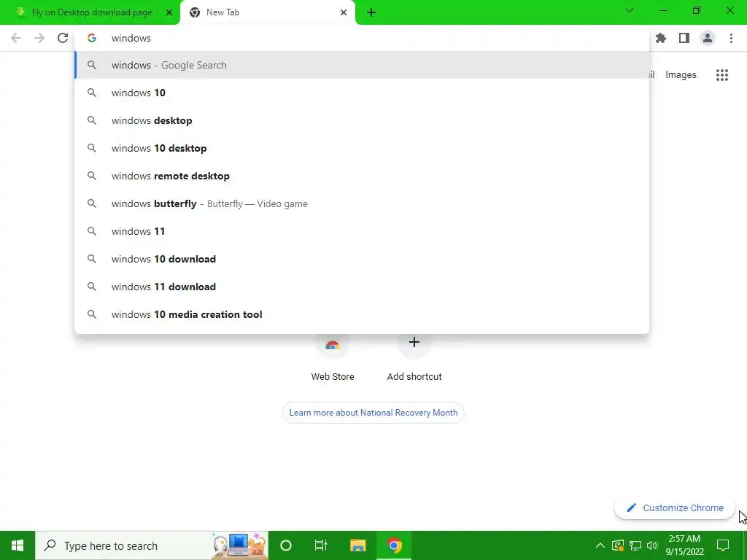747x560 pixels.
Task: Close the New Tab tab
Action: tap(344, 12)
